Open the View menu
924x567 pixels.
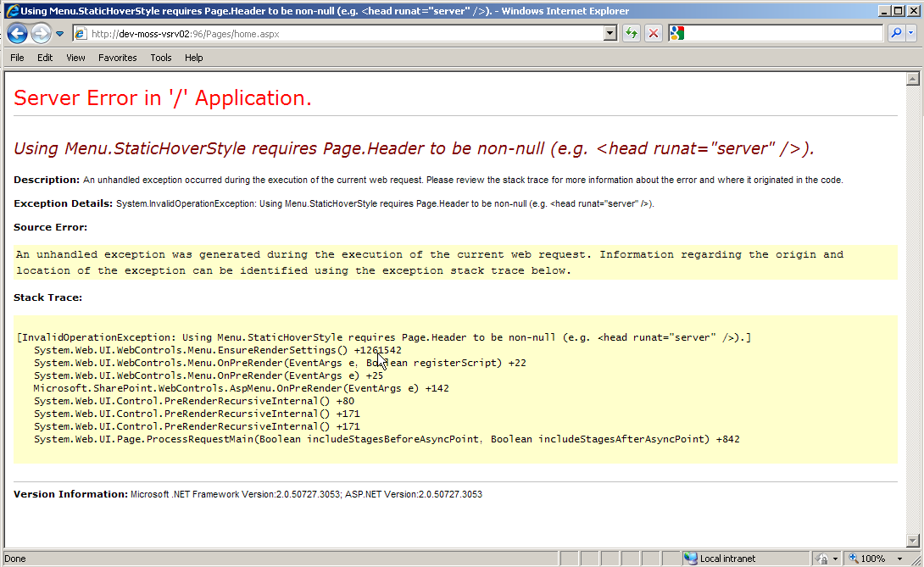[x=75, y=58]
